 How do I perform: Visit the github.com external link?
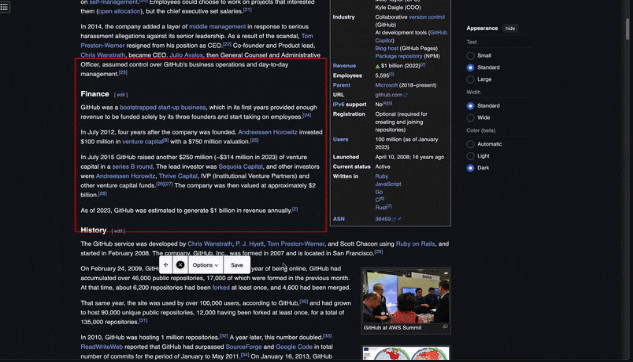(391, 95)
